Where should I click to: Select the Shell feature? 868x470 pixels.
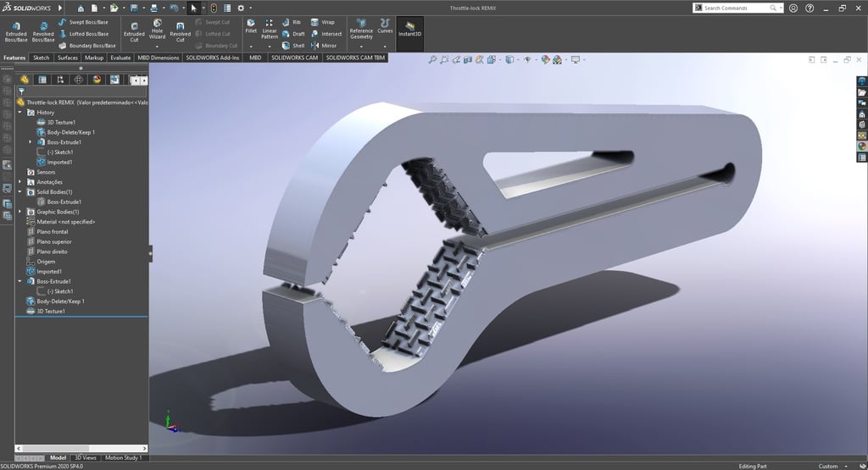(293, 46)
